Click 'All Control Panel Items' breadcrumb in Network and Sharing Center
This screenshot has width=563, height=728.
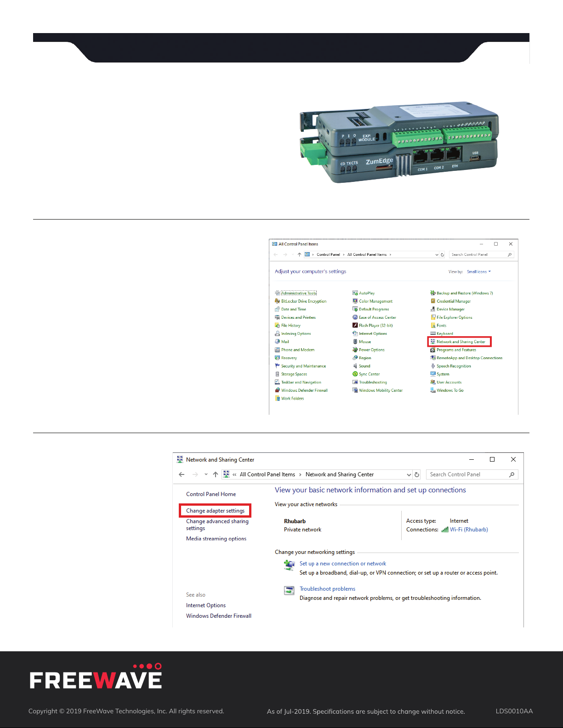point(267,474)
